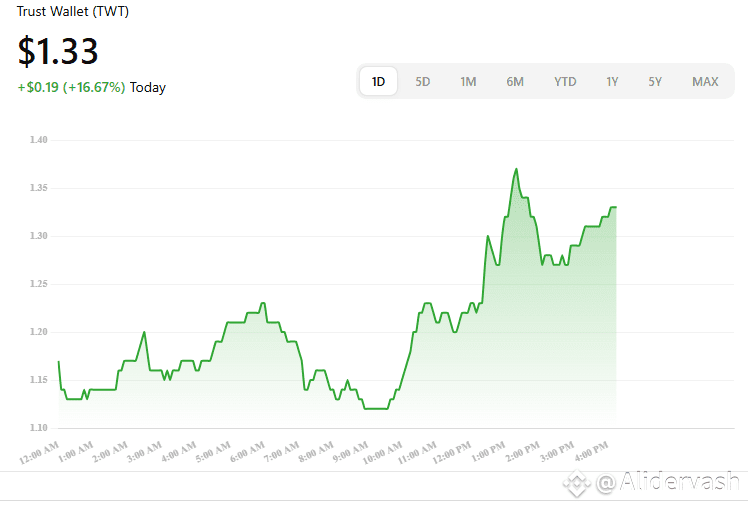
Task: Click the 1:00 PM axis label
Action: [x=488, y=452]
